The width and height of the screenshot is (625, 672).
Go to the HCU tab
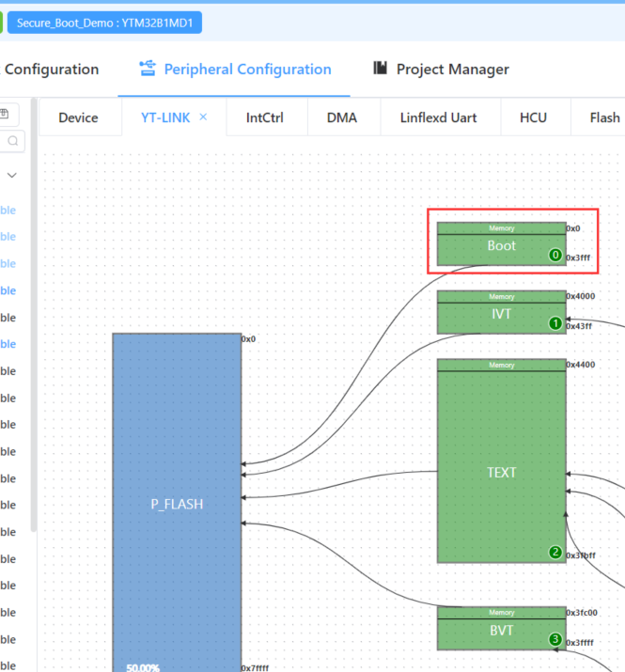click(533, 117)
